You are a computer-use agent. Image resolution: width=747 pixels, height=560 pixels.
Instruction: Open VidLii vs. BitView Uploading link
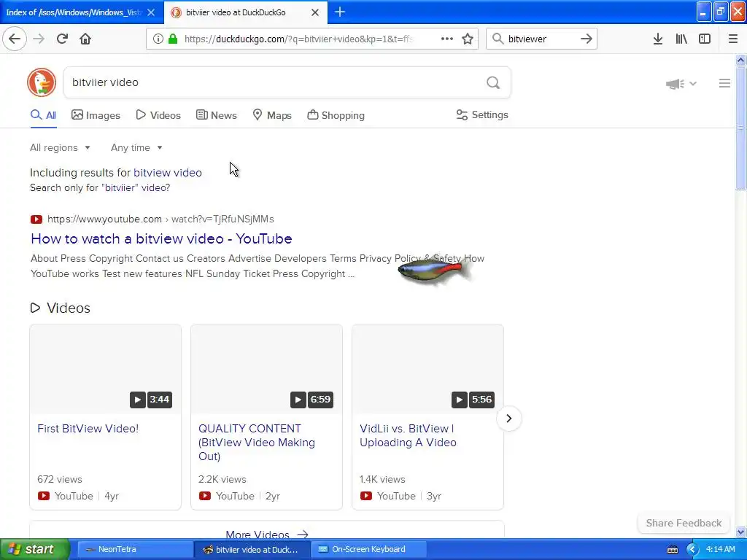point(408,435)
